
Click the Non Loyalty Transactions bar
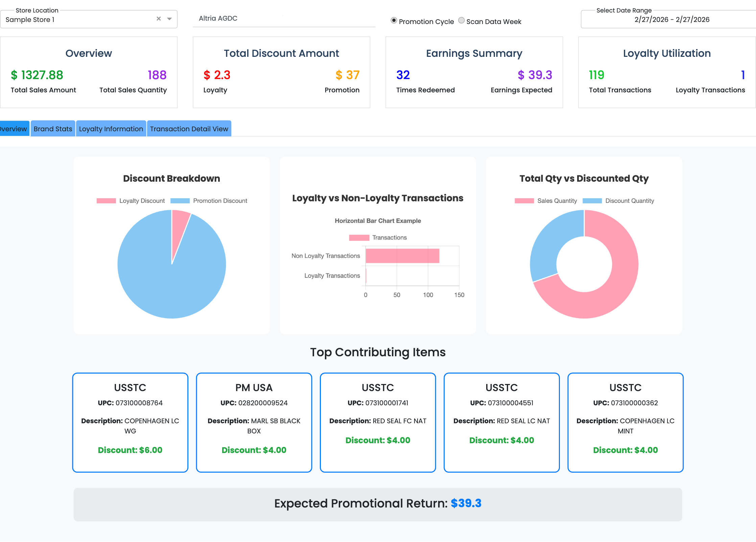pyautogui.click(x=402, y=256)
